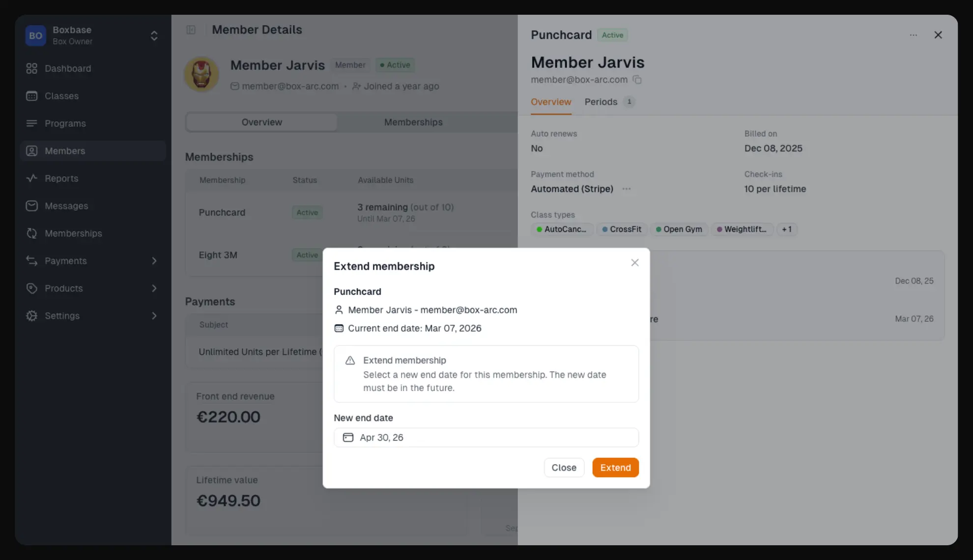Click the Classes calendar icon
This screenshot has width=973, height=560.
pos(32,96)
